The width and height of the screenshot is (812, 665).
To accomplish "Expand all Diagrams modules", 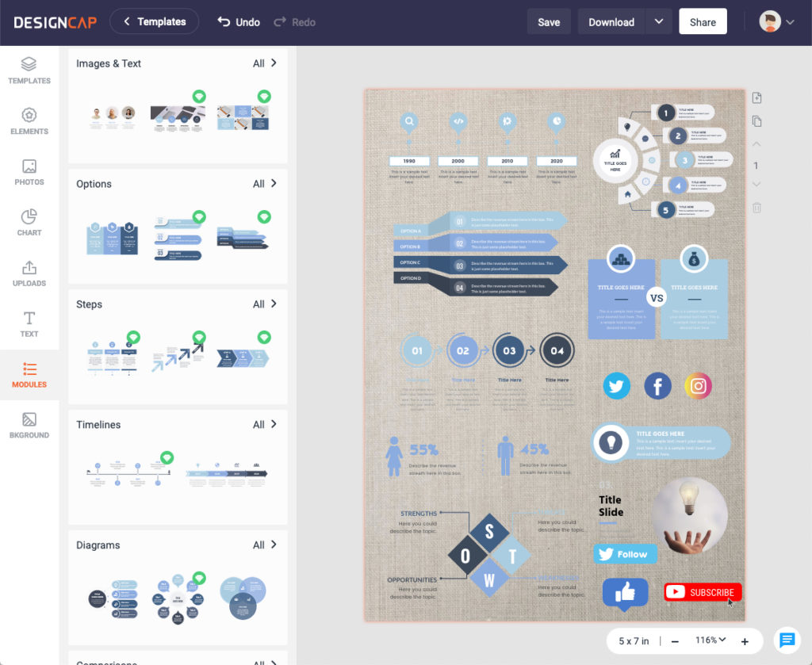I will tap(265, 545).
